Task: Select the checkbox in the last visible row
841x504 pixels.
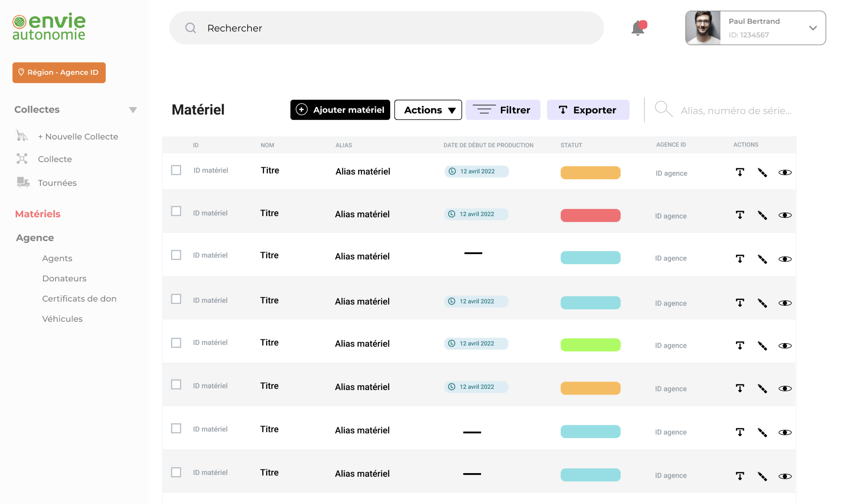Action: click(x=176, y=472)
